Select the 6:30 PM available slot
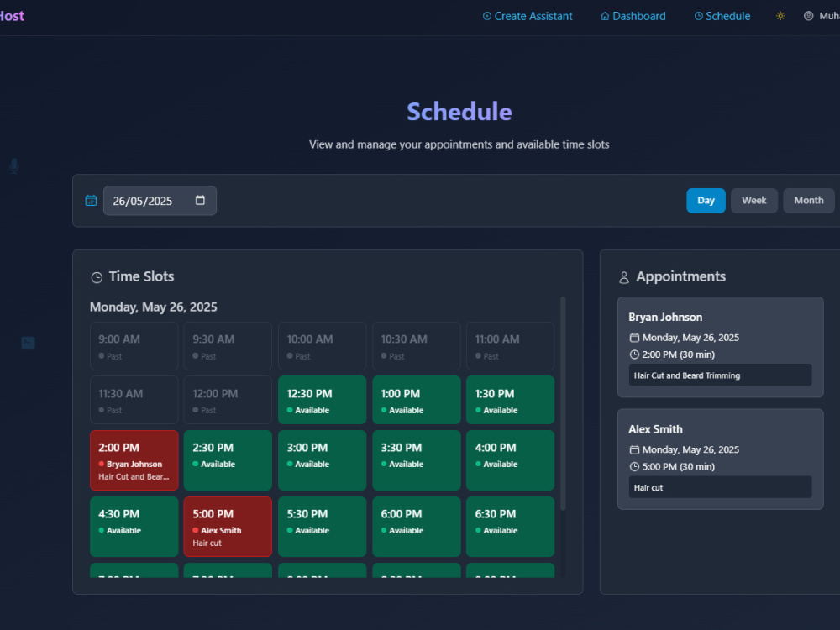 click(510, 527)
